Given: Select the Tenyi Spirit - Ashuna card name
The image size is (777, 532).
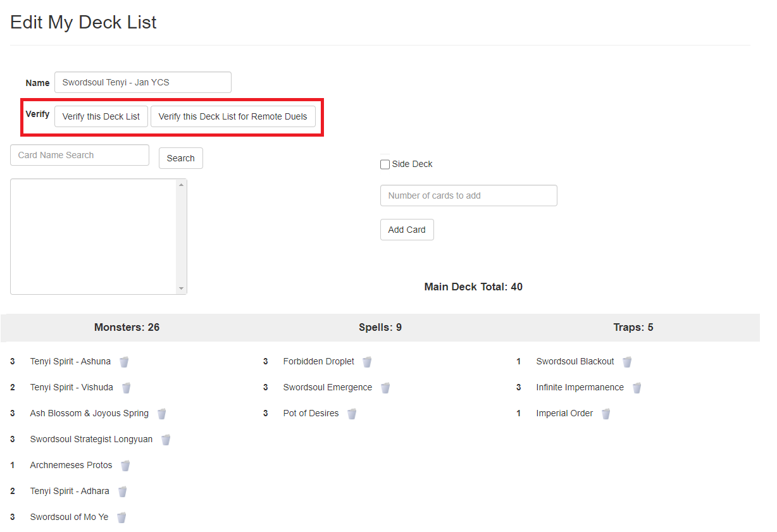Looking at the screenshot, I should [70, 362].
